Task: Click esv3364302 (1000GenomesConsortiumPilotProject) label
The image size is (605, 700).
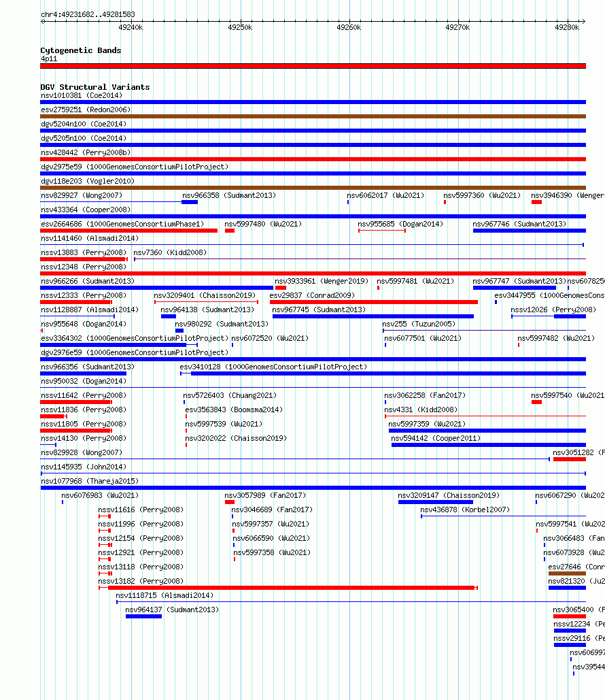Action: click(135, 338)
